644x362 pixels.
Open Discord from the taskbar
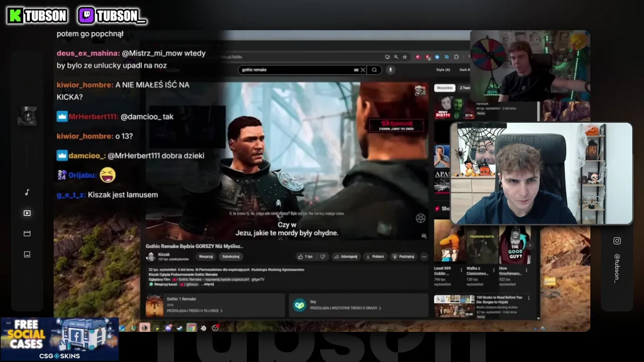pos(168,328)
